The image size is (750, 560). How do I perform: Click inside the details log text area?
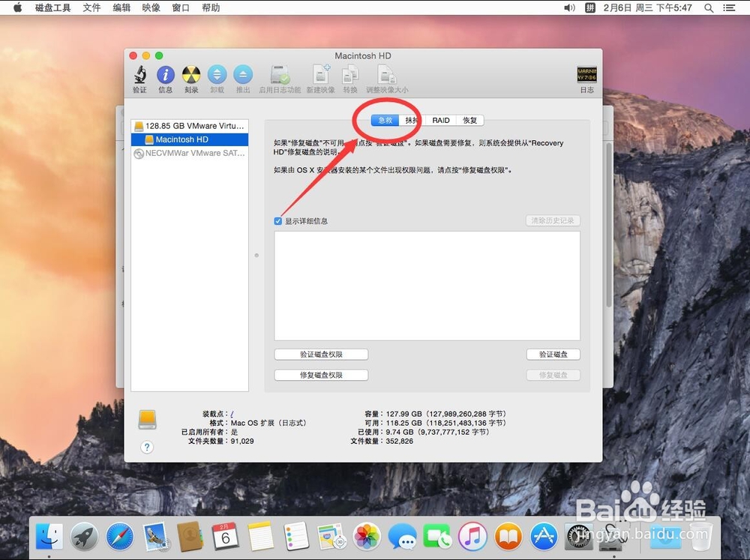point(427,286)
